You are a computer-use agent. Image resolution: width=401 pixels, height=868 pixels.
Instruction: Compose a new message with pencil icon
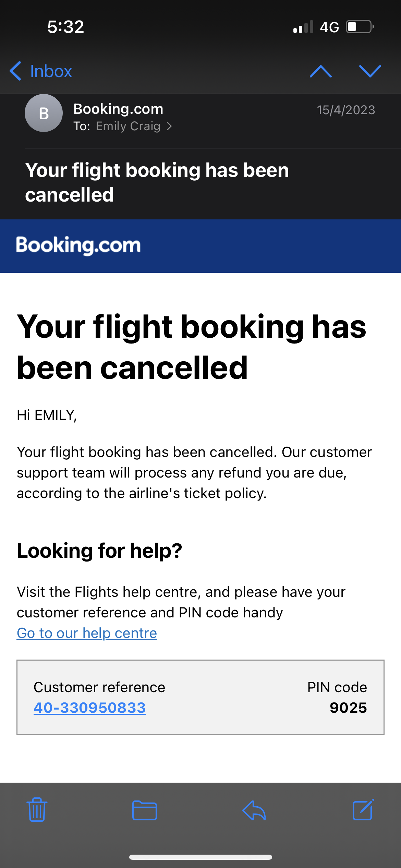(363, 810)
